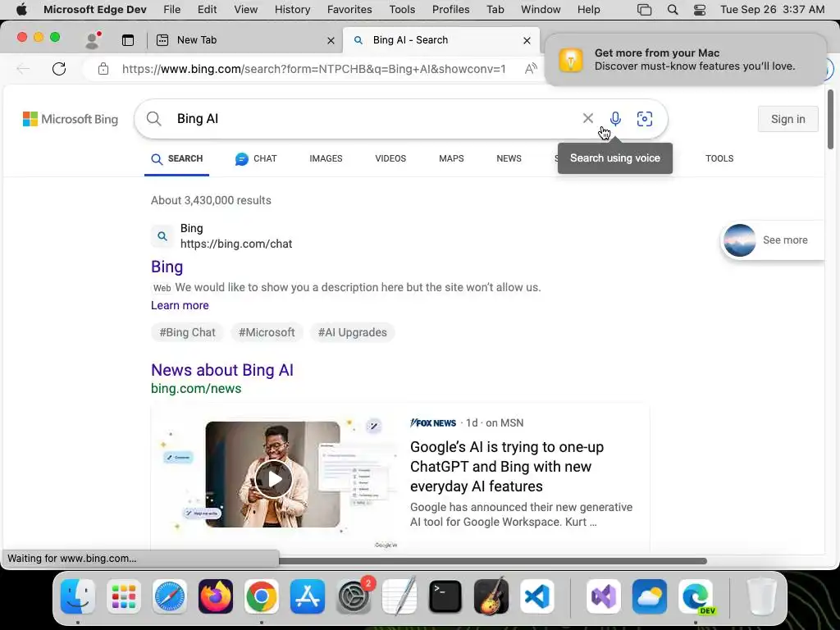Select the SEARCH tab
840x630 pixels.
coord(177,158)
